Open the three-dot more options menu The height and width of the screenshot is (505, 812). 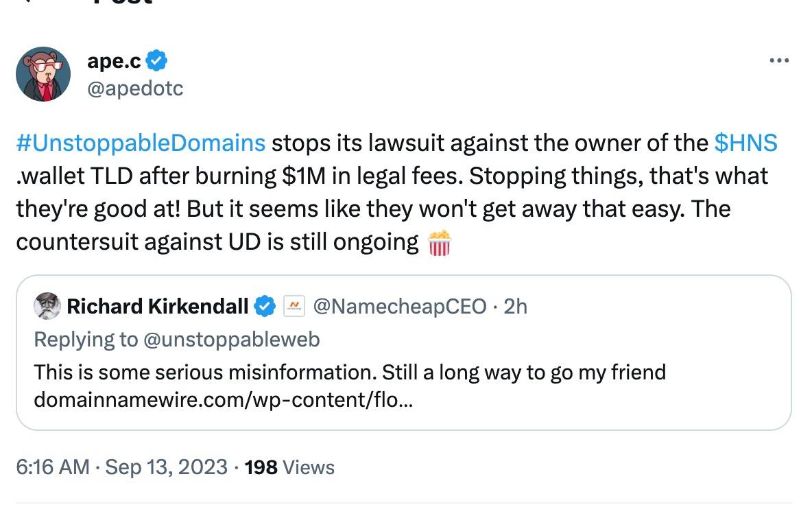pos(779,60)
